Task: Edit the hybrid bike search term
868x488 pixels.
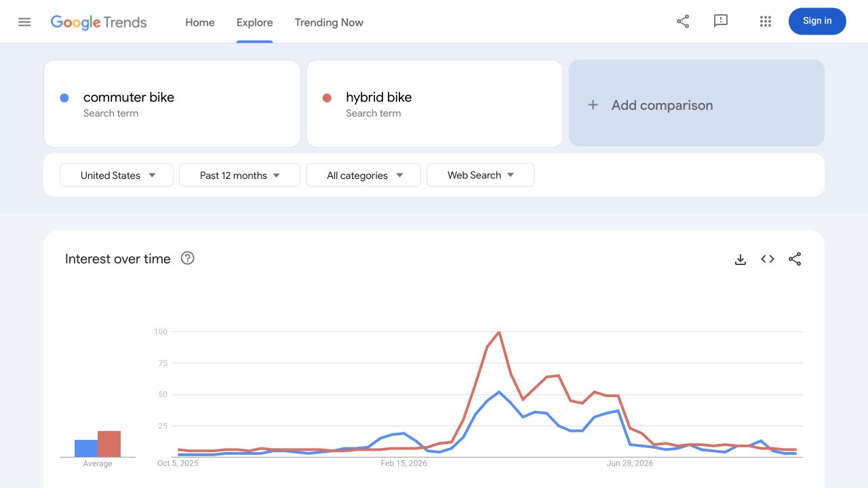Action: click(435, 104)
